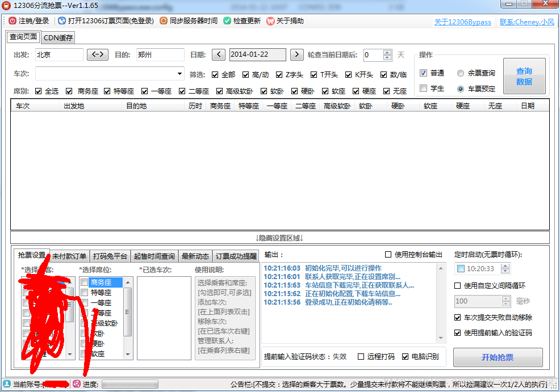
Task: Open the 未付款订单 tab
Action: pyautogui.click(x=69, y=256)
